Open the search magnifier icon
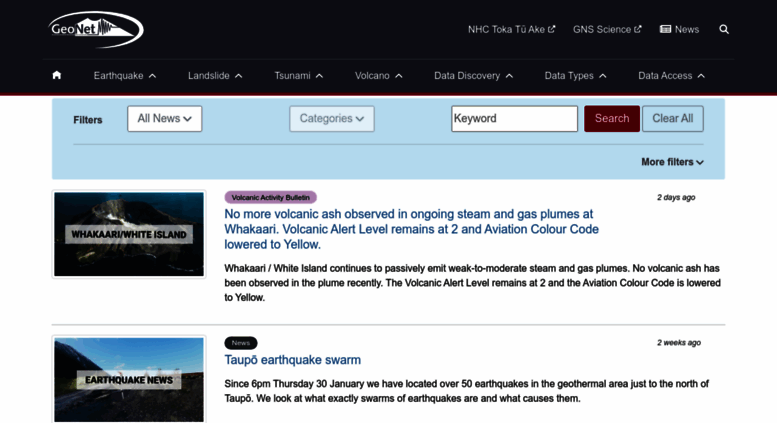 pos(724,29)
